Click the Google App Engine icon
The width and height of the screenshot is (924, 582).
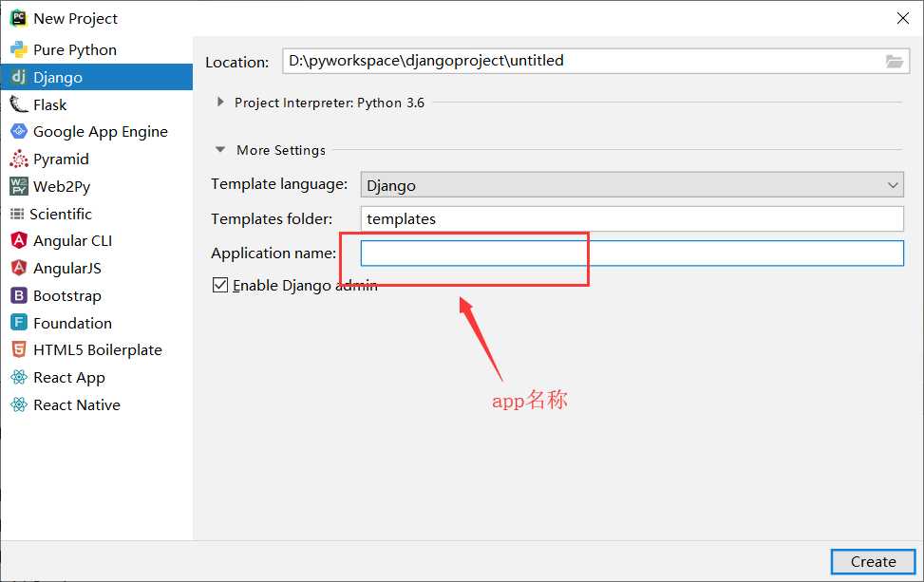[x=19, y=131]
